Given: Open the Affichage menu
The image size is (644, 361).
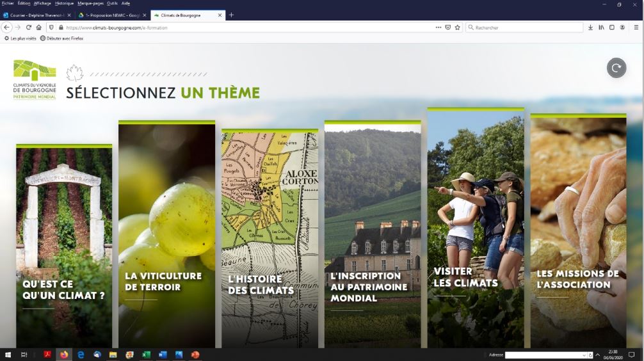Looking at the screenshot, I should [42, 3].
